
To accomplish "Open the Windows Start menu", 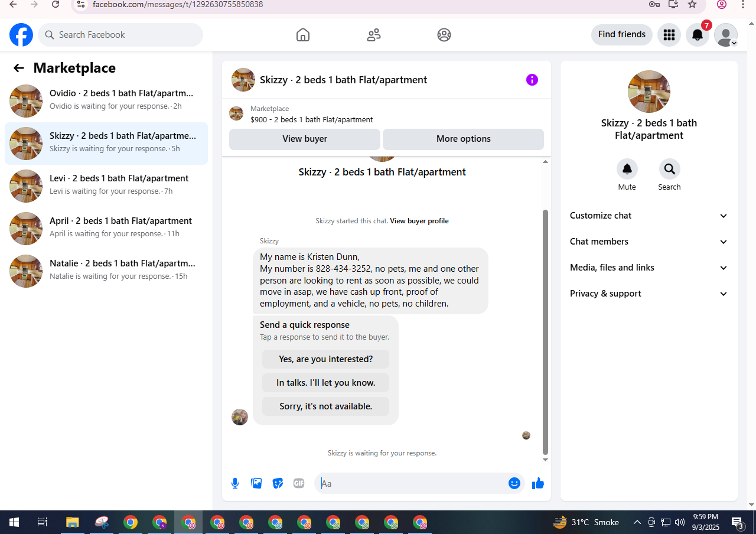I will pyautogui.click(x=14, y=522).
